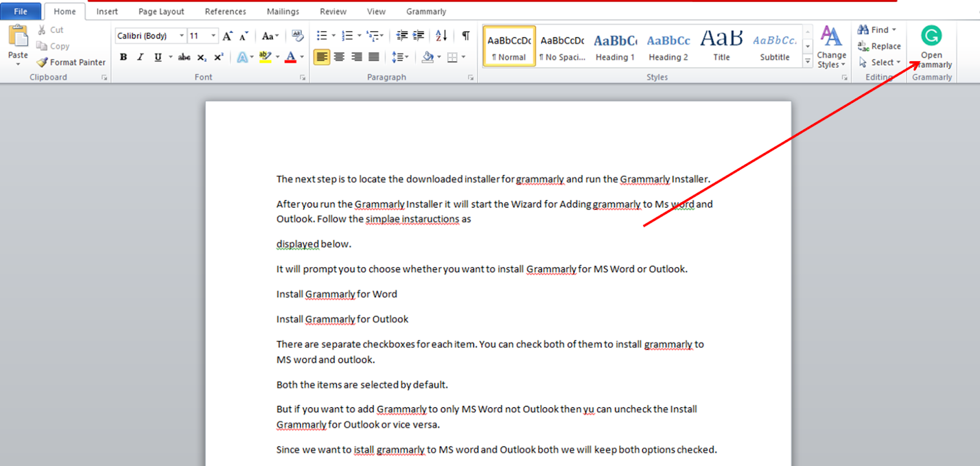
Task: Toggle show/hide paragraph marks
Action: [x=466, y=36]
